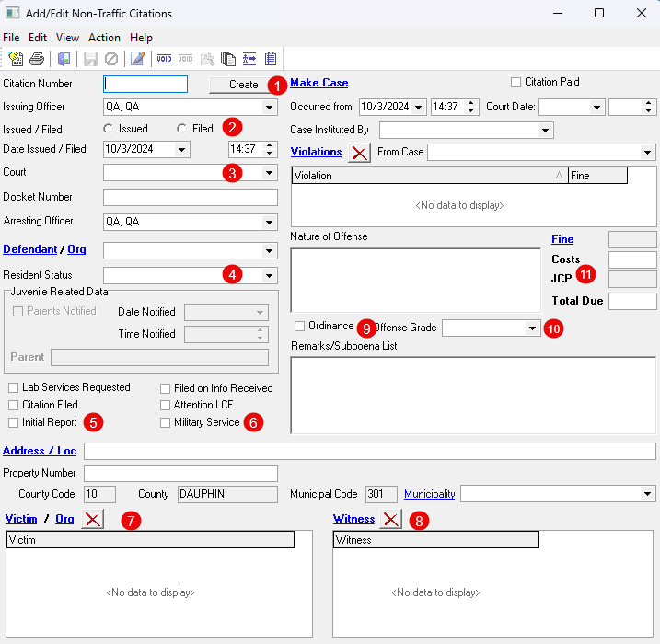660x644 pixels.
Task: Select the Issued radio button
Action: pos(110,129)
